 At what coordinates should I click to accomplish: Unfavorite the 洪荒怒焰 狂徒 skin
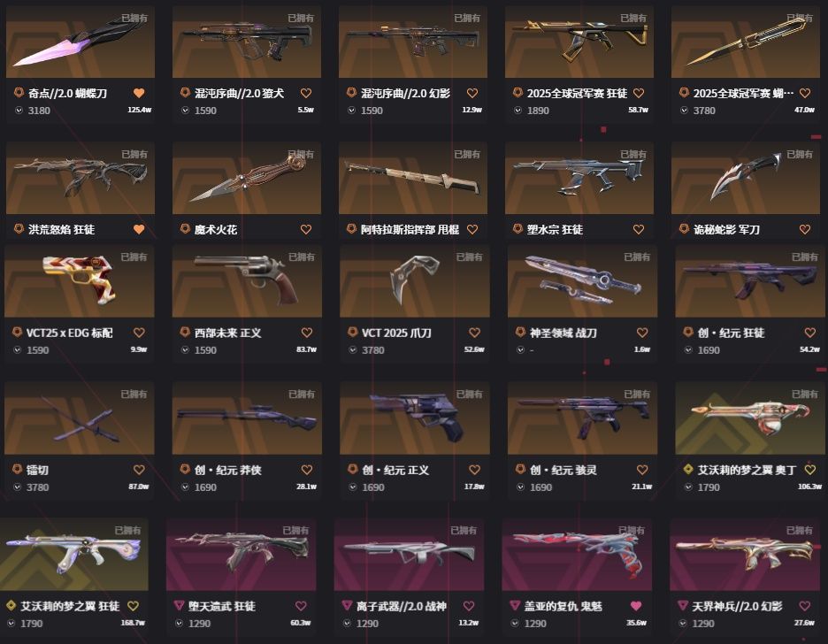tap(139, 229)
